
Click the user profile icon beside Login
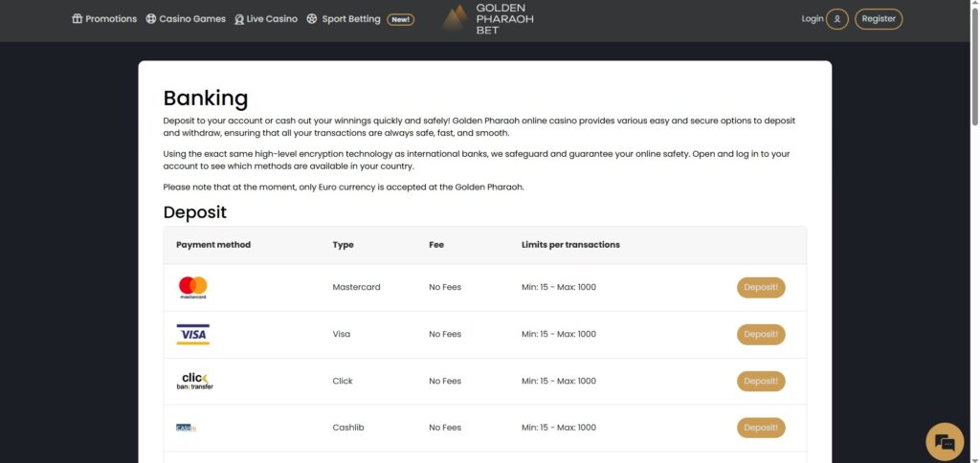837,19
